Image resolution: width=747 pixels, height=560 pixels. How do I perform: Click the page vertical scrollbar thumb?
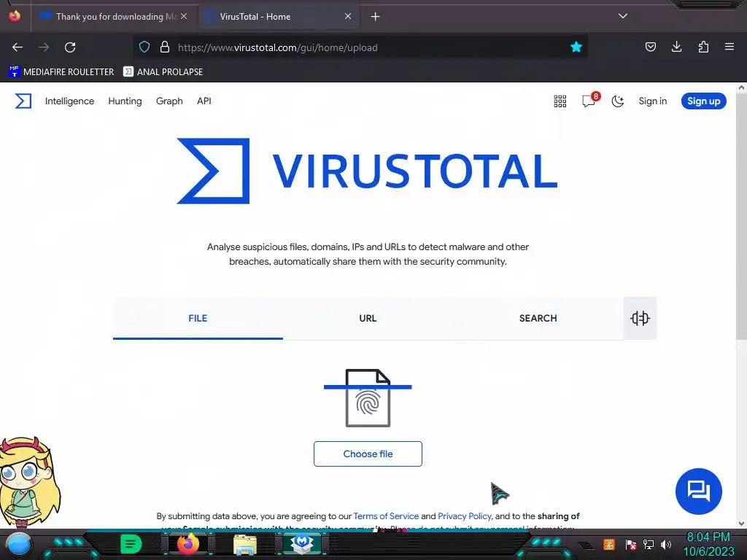pos(741,217)
